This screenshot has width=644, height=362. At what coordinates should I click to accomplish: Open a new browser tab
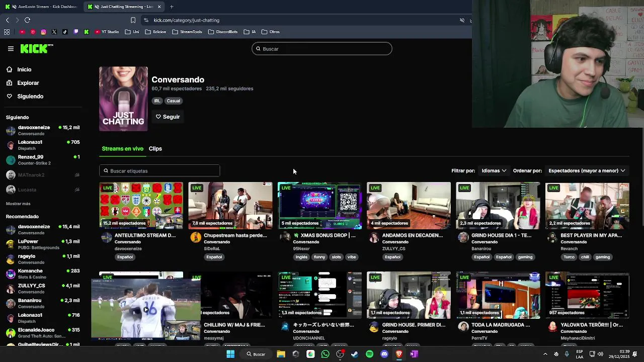(172, 7)
